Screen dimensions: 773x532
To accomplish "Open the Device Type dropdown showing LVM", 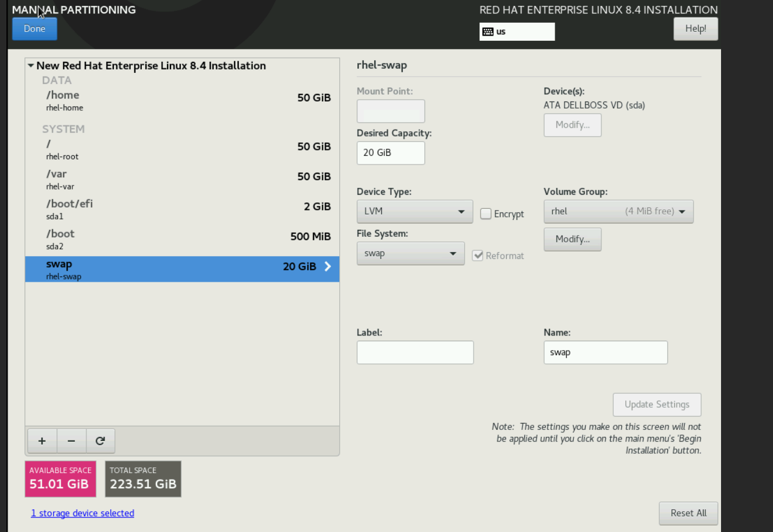I will (x=415, y=212).
